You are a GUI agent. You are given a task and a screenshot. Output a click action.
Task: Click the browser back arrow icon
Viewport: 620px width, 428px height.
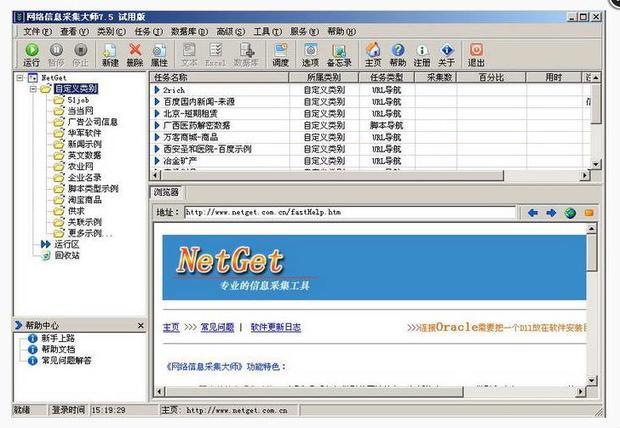point(533,213)
